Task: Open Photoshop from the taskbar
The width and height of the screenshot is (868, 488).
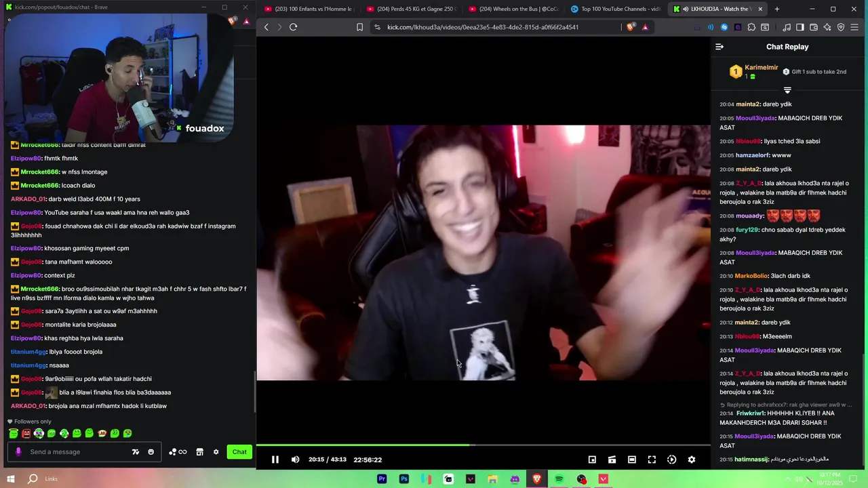Action: click(x=404, y=479)
